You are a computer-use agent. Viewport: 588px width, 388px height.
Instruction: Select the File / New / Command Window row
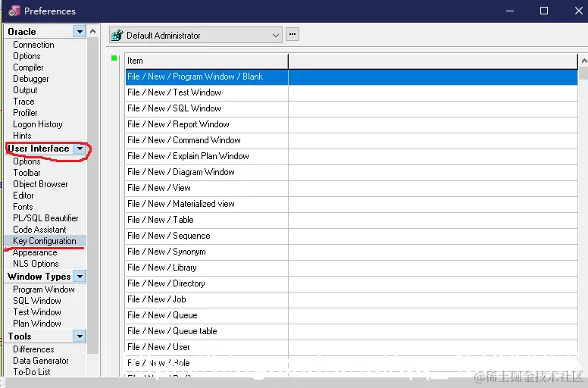352,140
